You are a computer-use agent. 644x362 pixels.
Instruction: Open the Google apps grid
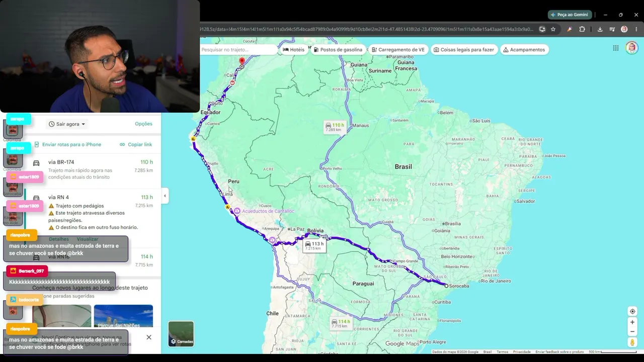616,48
